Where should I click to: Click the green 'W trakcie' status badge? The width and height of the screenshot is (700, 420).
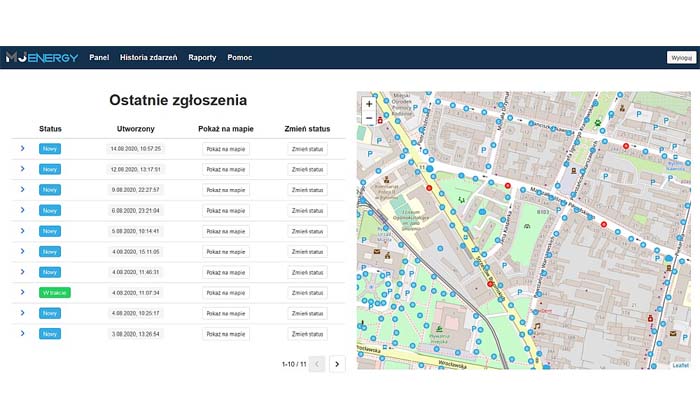[55, 292]
